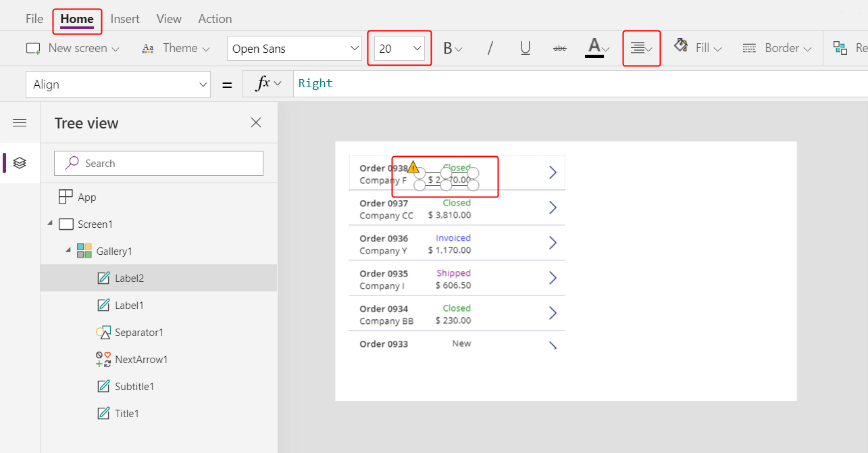Viewport: 868px width, 453px height.
Task: Select Title1 in the tree view
Action: click(x=127, y=413)
